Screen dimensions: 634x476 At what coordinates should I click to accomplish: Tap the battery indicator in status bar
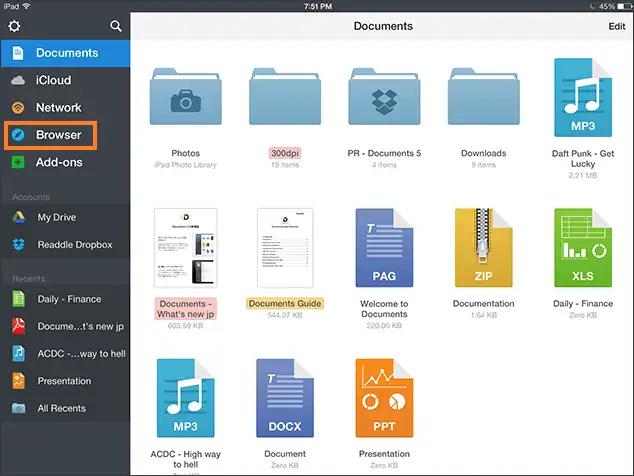tap(624, 6)
